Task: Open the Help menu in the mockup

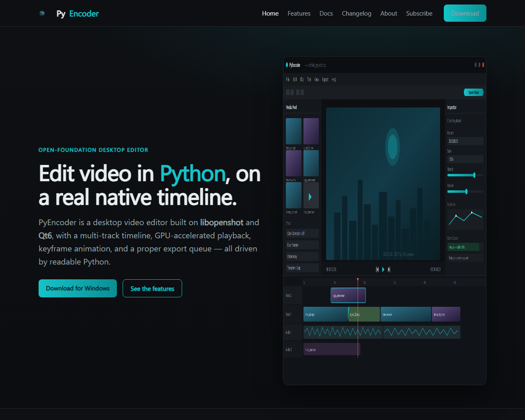Action: pos(334,80)
